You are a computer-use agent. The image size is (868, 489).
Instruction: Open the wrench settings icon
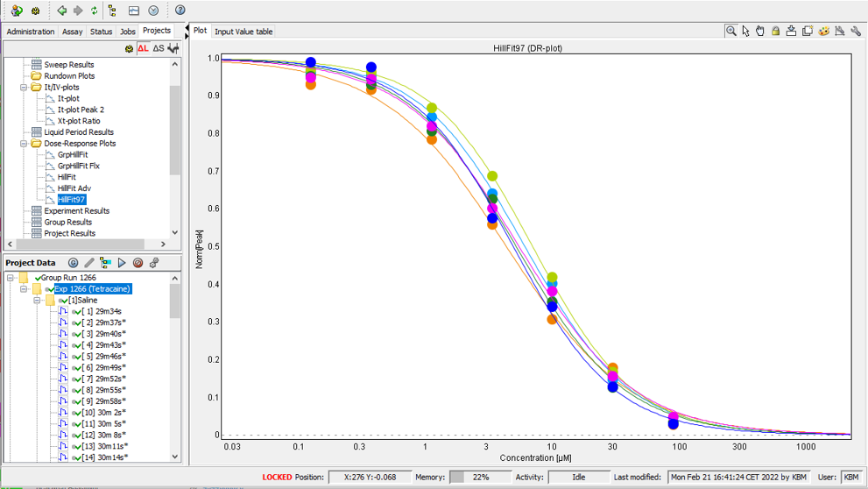(x=856, y=31)
